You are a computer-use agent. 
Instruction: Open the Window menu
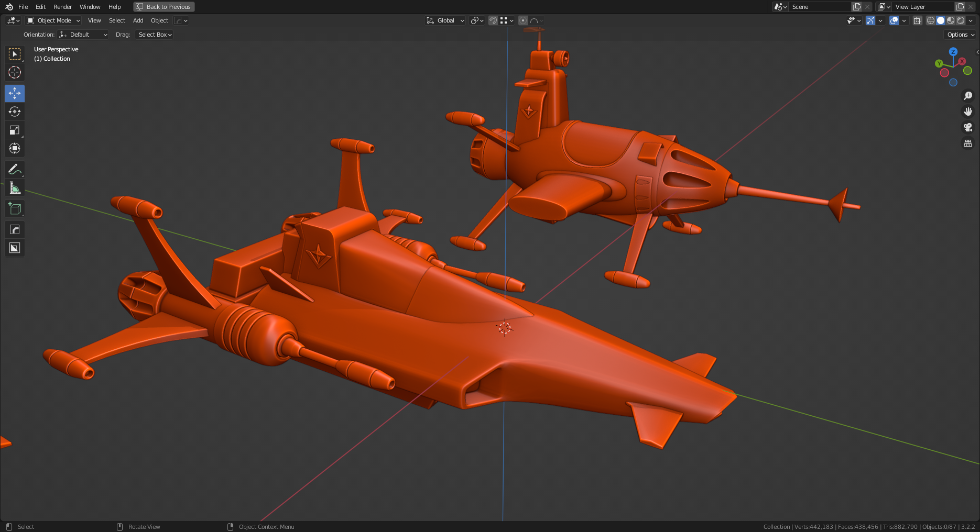coord(90,7)
